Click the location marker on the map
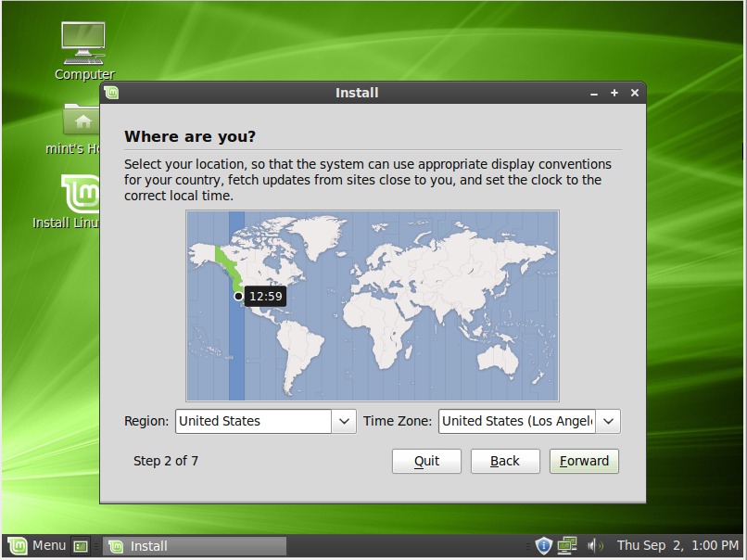Screen dimensions: 747x560 click(x=238, y=297)
